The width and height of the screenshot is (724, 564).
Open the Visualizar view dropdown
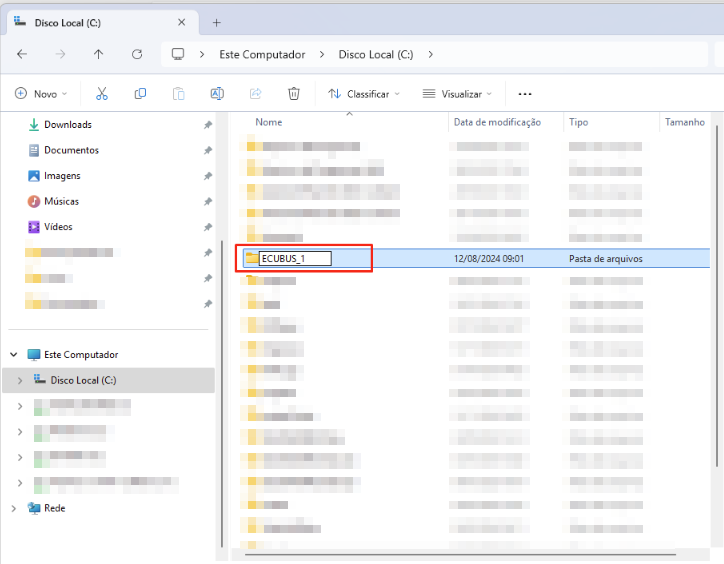[x=457, y=93]
